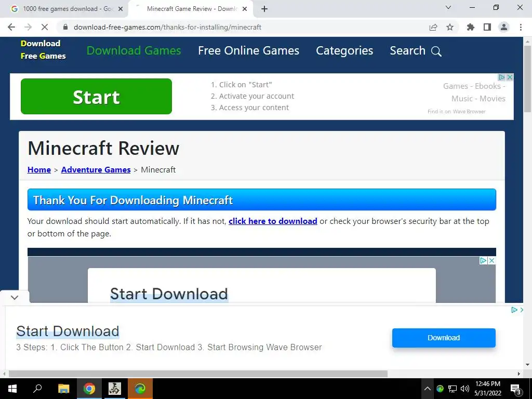Close the Google search tab
Image resolution: width=532 pixels, height=399 pixels.
pyautogui.click(x=120, y=9)
